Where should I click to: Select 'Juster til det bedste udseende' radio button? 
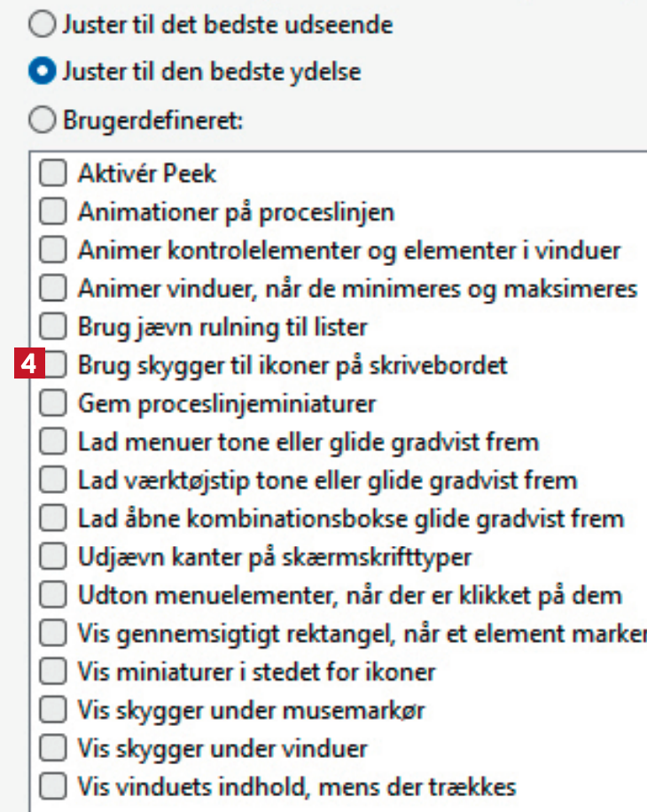tap(42, 25)
